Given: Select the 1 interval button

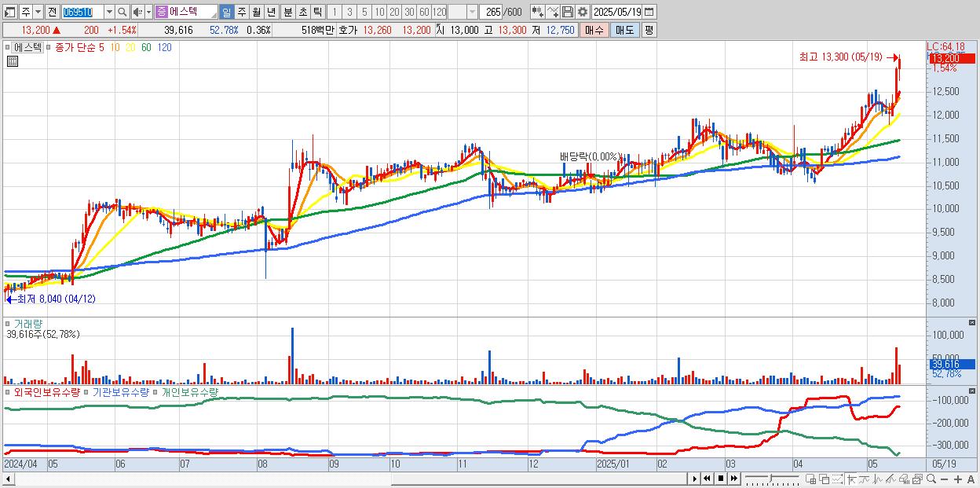Looking at the screenshot, I should coord(334,12).
